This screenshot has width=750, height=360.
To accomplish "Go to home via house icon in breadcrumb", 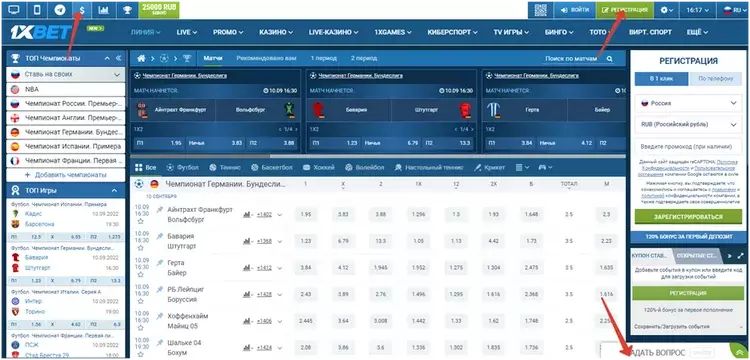I will pyautogui.click(x=141, y=58).
